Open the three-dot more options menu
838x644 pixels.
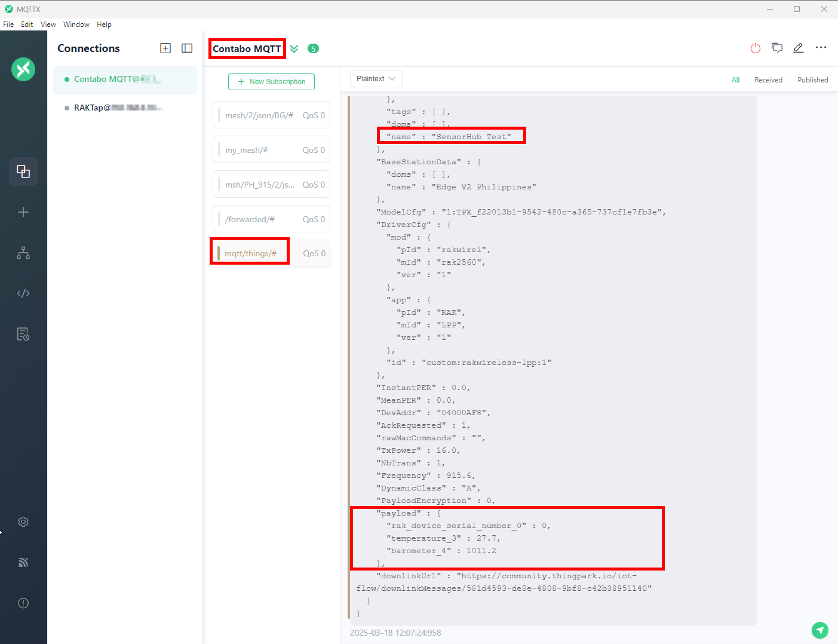click(821, 47)
